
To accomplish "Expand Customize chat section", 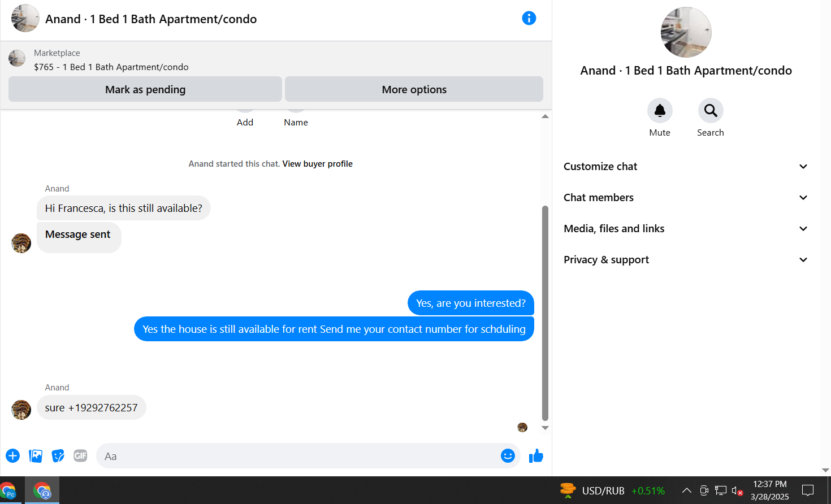I will click(x=686, y=167).
